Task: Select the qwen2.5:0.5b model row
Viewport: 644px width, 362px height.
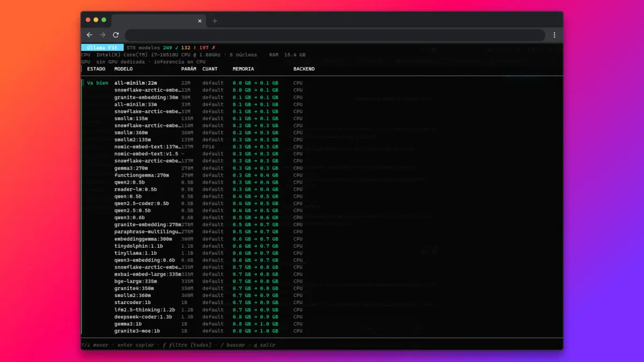Action: tap(209, 210)
